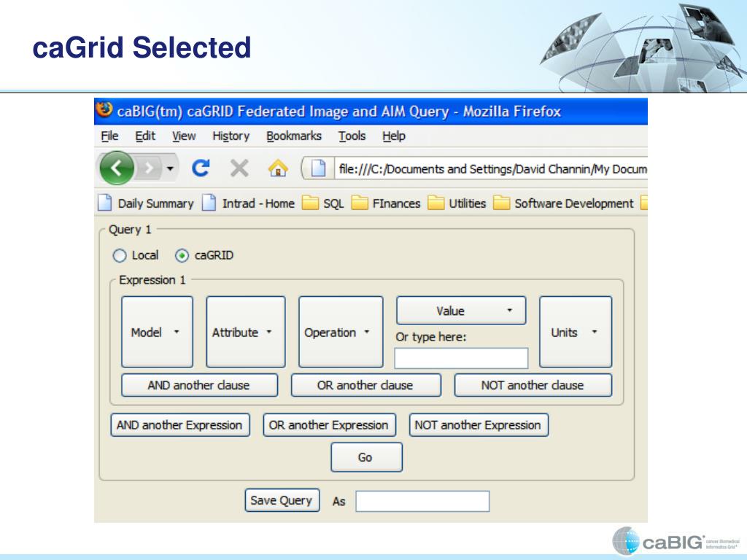
Task: Click the NOT another Expression button
Action: [x=479, y=425]
